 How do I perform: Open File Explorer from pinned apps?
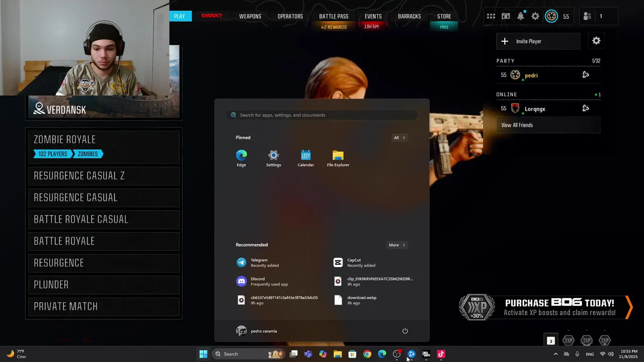338,158
